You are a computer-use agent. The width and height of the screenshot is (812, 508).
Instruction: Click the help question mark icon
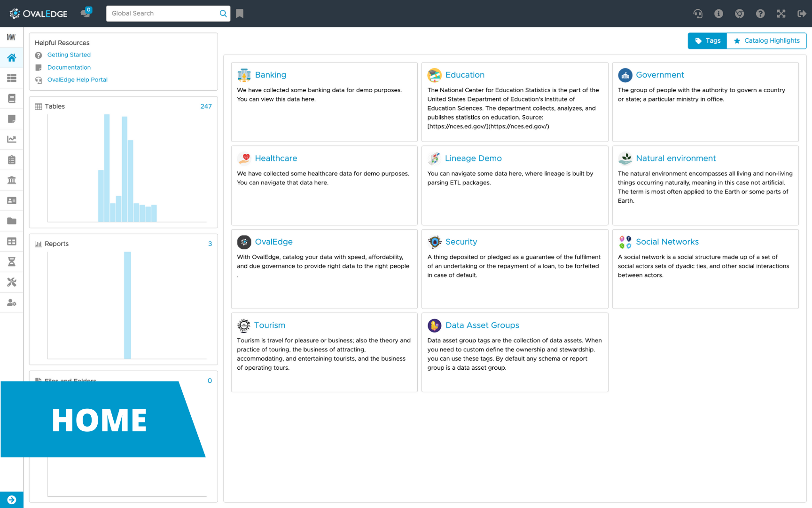760,14
